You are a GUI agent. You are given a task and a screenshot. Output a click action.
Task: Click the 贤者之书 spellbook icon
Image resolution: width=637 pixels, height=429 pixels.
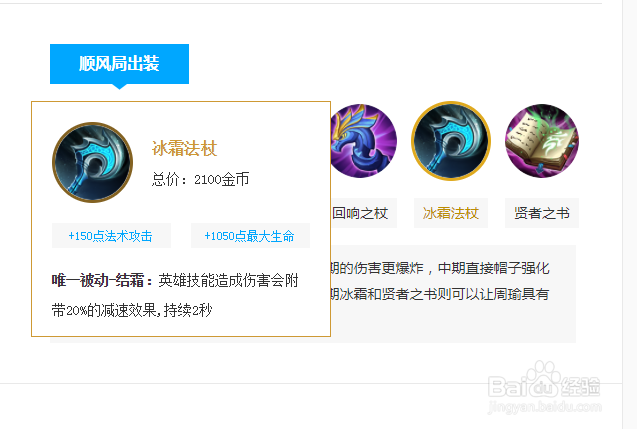[x=542, y=141]
